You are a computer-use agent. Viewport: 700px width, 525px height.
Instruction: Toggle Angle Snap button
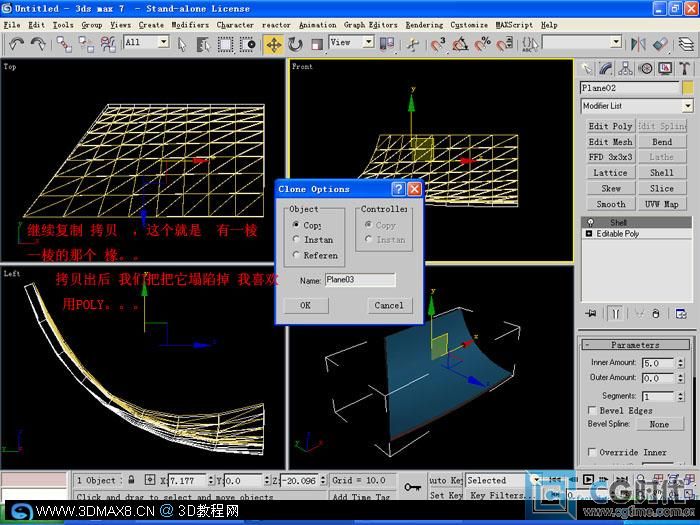point(460,44)
